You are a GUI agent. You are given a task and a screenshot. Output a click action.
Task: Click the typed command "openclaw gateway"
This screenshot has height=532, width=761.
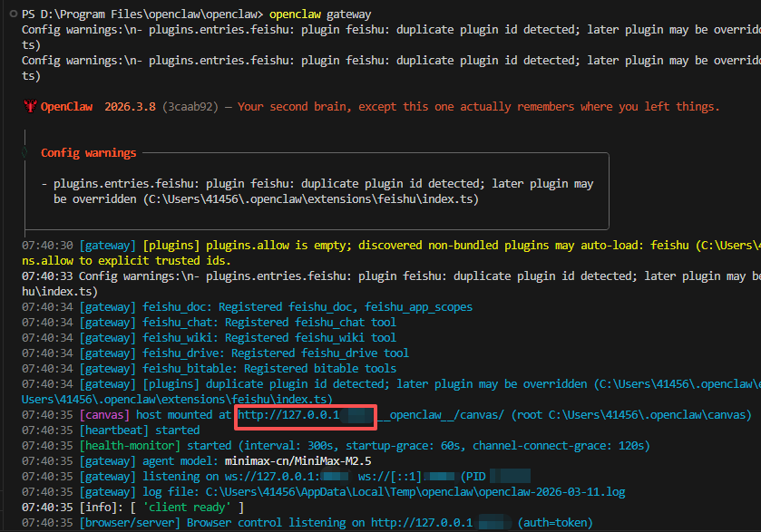(x=320, y=15)
